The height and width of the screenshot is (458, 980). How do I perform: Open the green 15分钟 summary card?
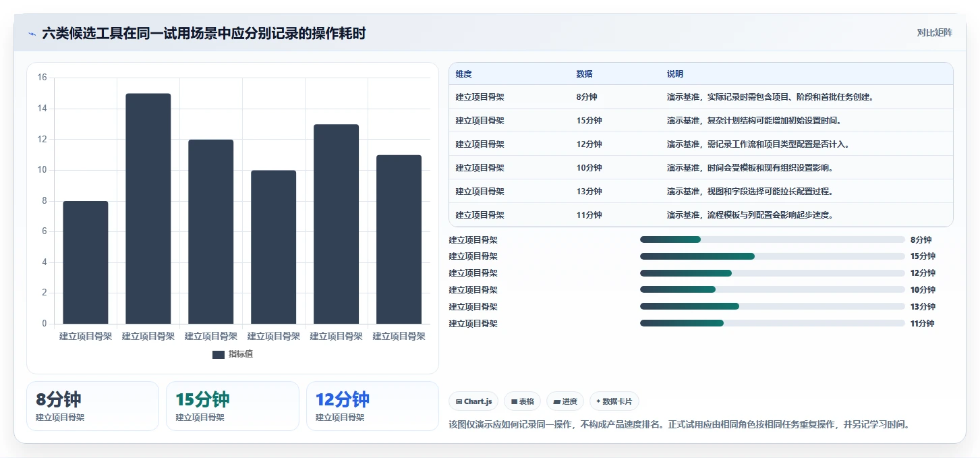(x=232, y=406)
